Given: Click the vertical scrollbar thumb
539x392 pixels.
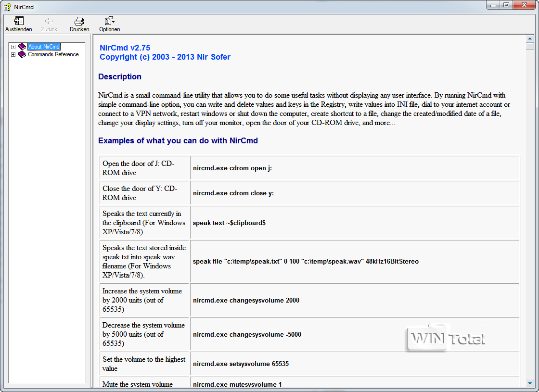Looking at the screenshot, I should pyautogui.click(x=530, y=47).
